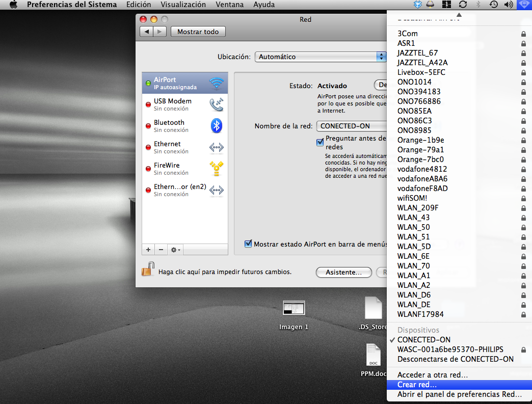Click the forward arrow in Red window
532x404 pixels.
[x=159, y=32]
